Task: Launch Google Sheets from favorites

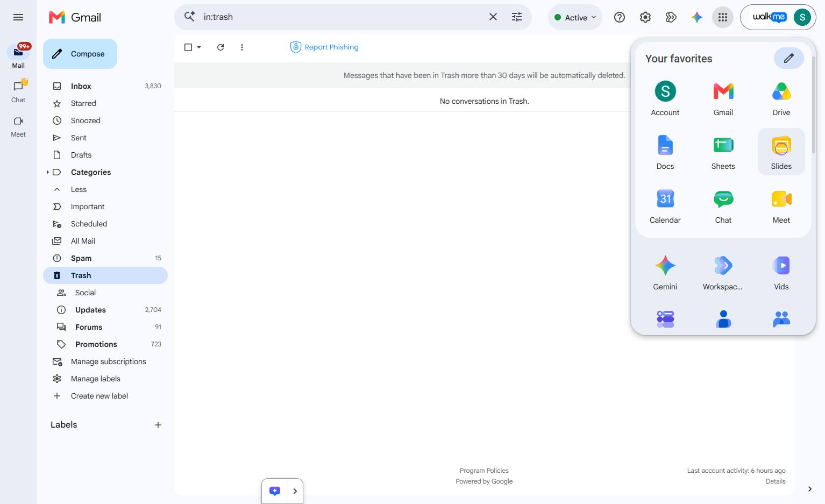Action: tap(723, 152)
